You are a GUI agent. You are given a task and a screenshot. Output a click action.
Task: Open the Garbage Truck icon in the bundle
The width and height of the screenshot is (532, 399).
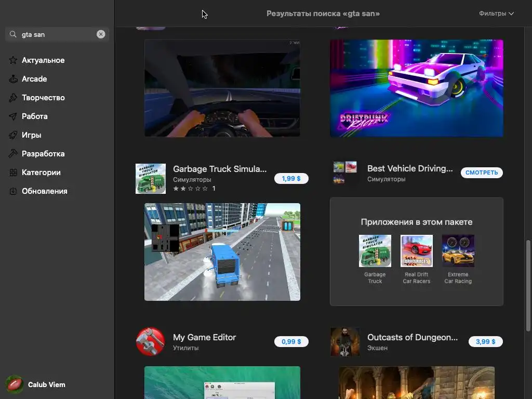(x=375, y=251)
